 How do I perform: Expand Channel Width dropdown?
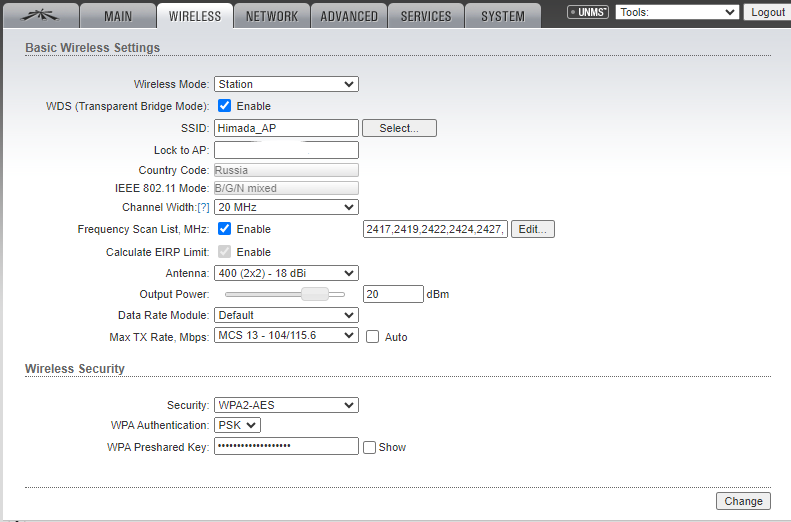(x=286, y=207)
